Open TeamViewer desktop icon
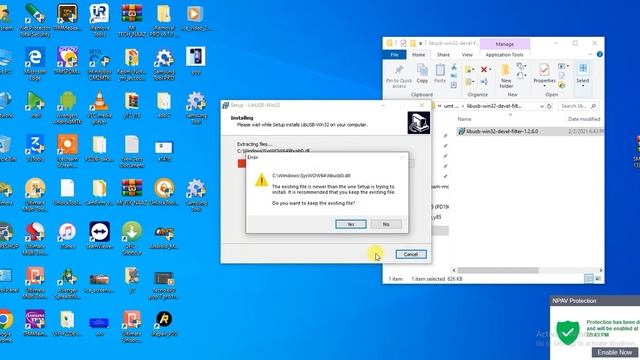 coord(100,236)
